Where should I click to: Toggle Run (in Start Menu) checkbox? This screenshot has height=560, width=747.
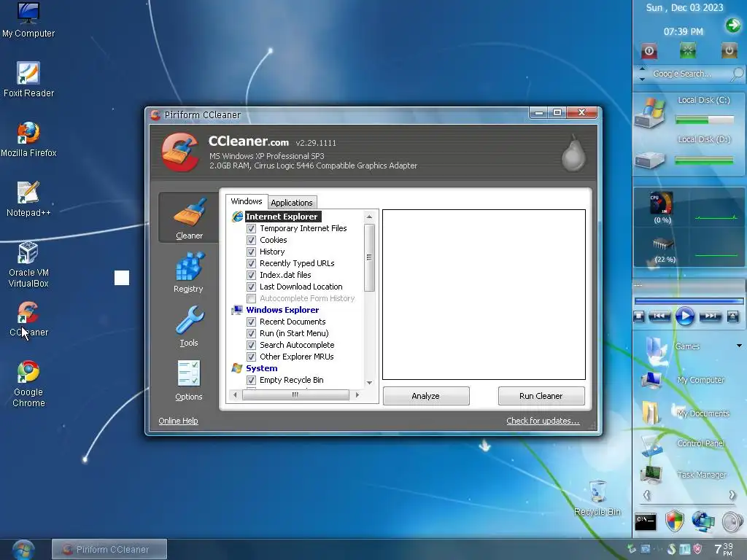coord(251,333)
